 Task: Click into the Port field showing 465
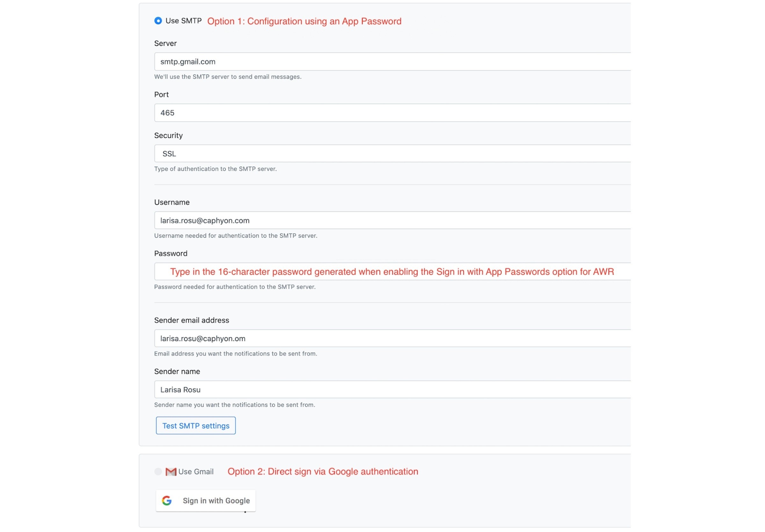pyautogui.click(x=392, y=113)
